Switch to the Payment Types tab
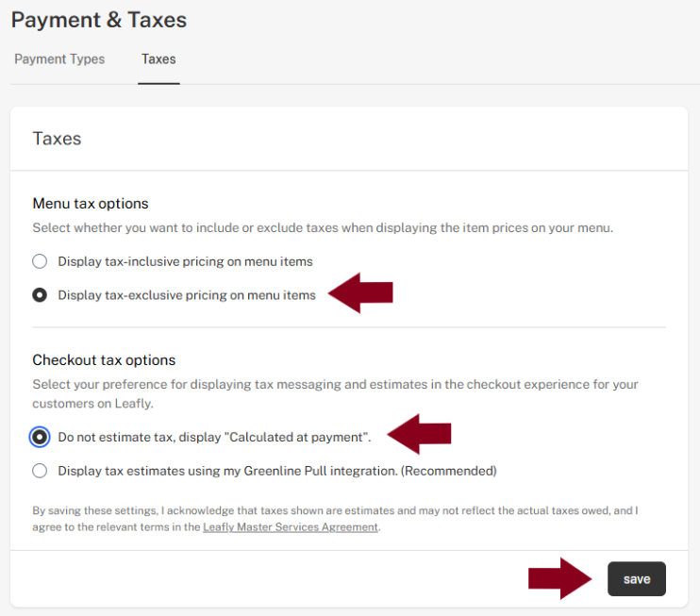The width and height of the screenshot is (700, 616). point(59,58)
